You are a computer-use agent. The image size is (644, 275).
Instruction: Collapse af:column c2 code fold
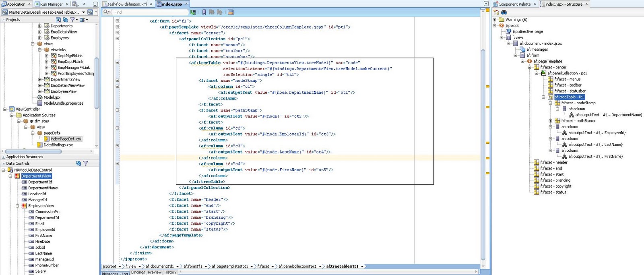tap(118, 128)
